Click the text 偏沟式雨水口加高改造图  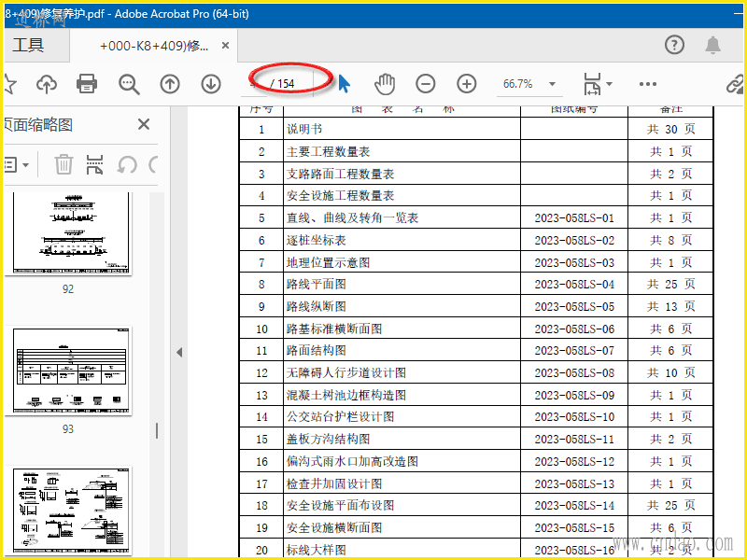[352, 461]
